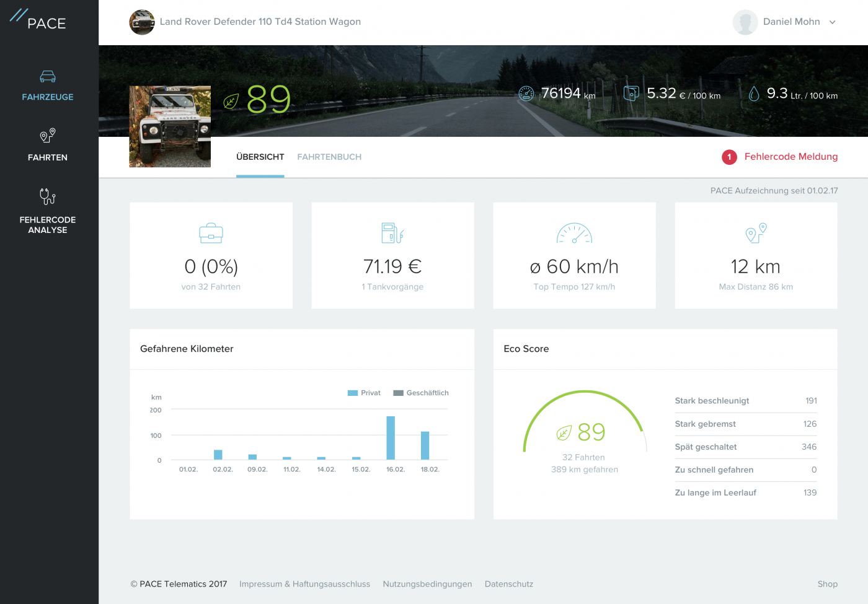Click the Fahrten map pin icon

click(48, 136)
